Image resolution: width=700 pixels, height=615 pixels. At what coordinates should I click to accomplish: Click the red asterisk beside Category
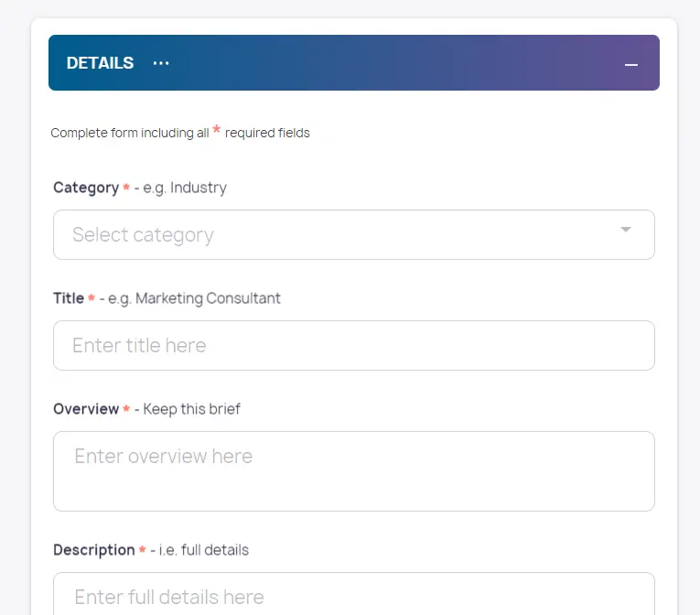(x=126, y=189)
